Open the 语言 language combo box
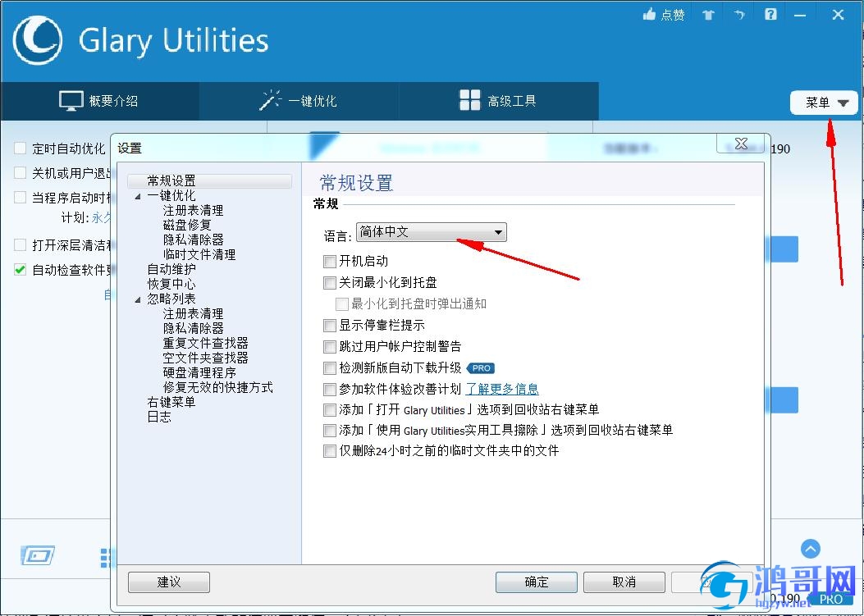This screenshot has height=616, width=864. click(431, 232)
